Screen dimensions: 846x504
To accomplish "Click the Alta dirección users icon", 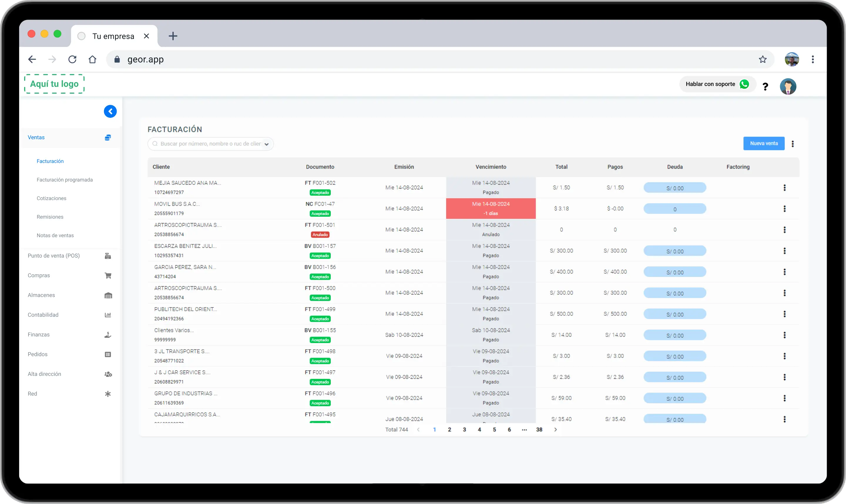I will [108, 374].
